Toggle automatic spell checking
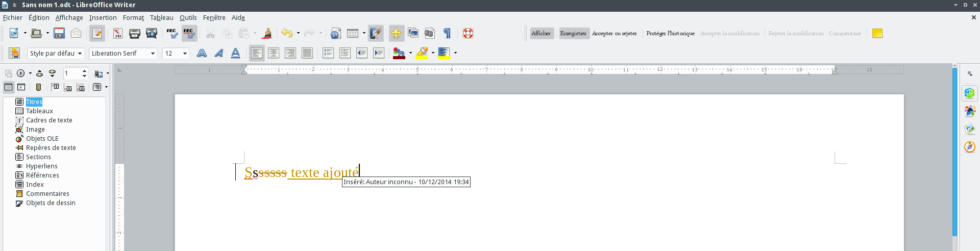This screenshot has height=251, width=980. tap(189, 33)
